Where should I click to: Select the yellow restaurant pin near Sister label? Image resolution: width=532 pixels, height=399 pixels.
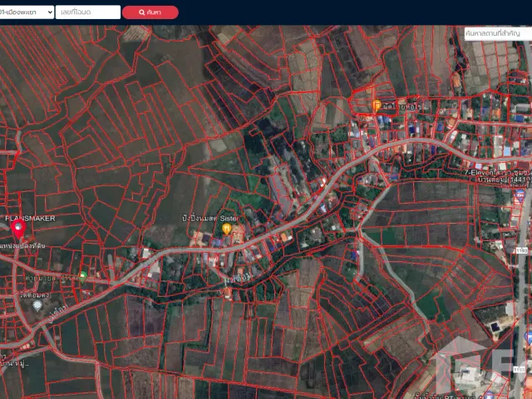227,229
